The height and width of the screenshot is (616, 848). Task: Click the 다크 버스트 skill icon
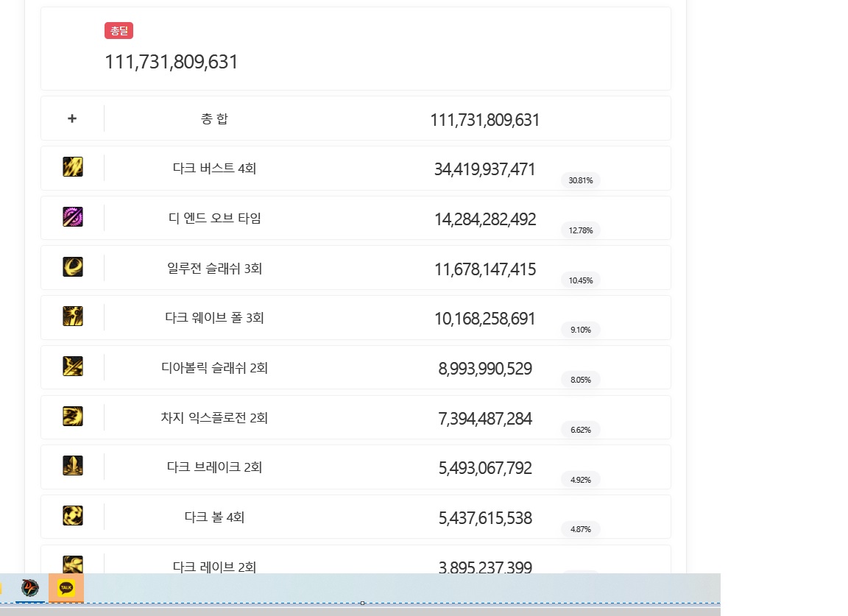coord(73,167)
